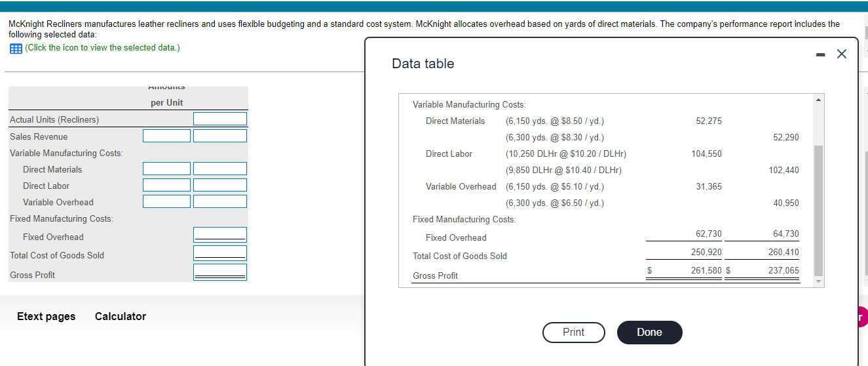The image size is (868, 366).
Task: Click 'Direct Materials' label in the data table
Action: point(455,121)
